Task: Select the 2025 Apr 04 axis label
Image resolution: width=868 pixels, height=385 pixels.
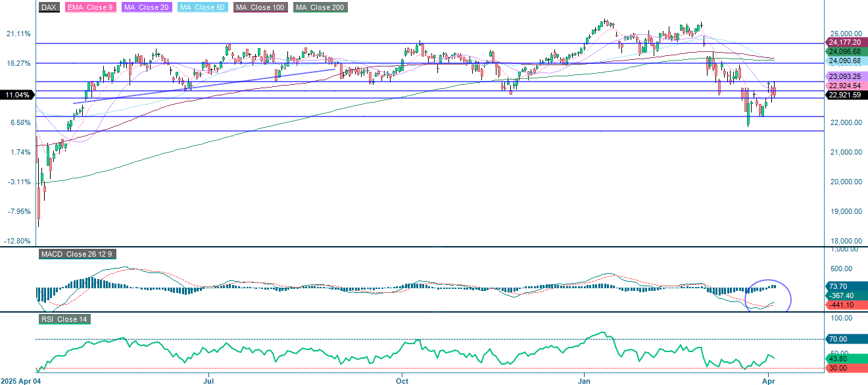Action: [x=21, y=380]
